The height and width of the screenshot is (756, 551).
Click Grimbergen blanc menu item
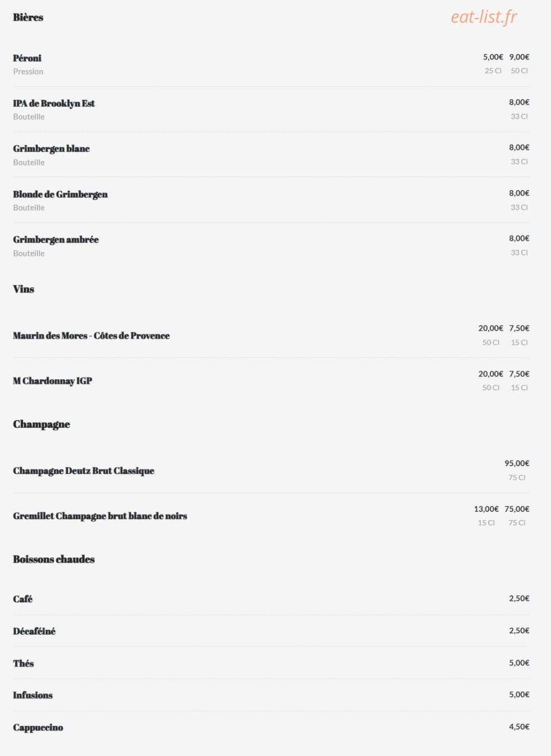tap(51, 148)
